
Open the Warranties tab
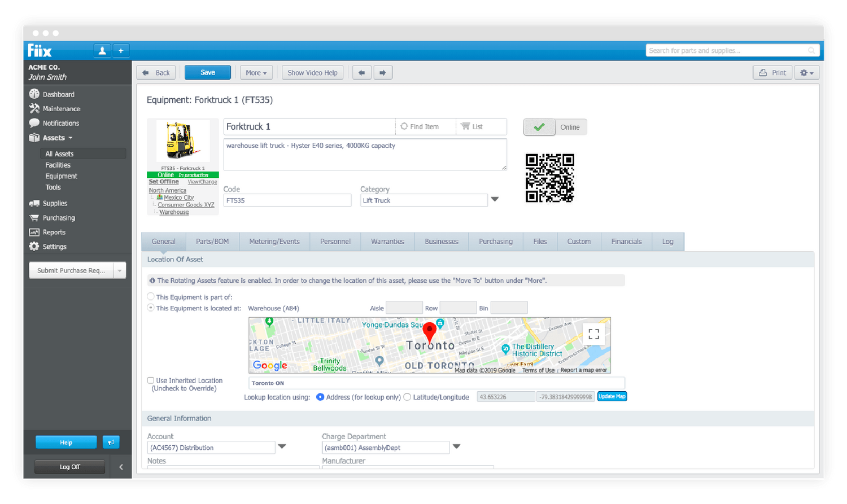(x=387, y=241)
